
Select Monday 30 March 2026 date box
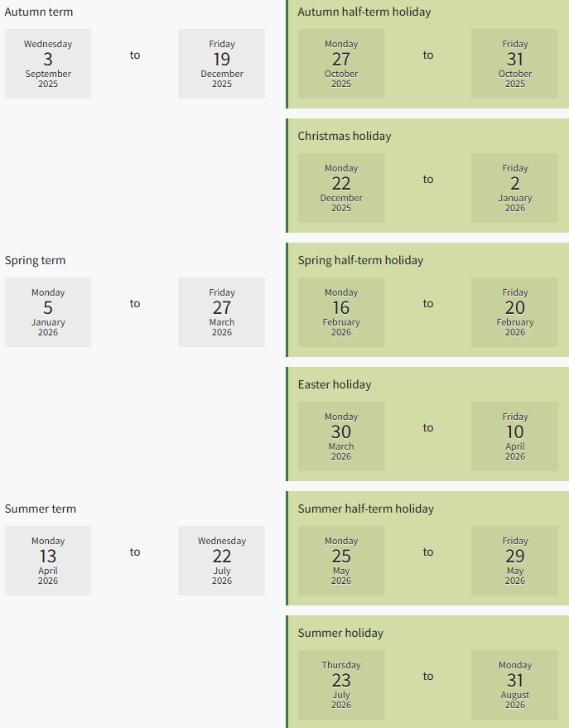pyautogui.click(x=341, y=436)
